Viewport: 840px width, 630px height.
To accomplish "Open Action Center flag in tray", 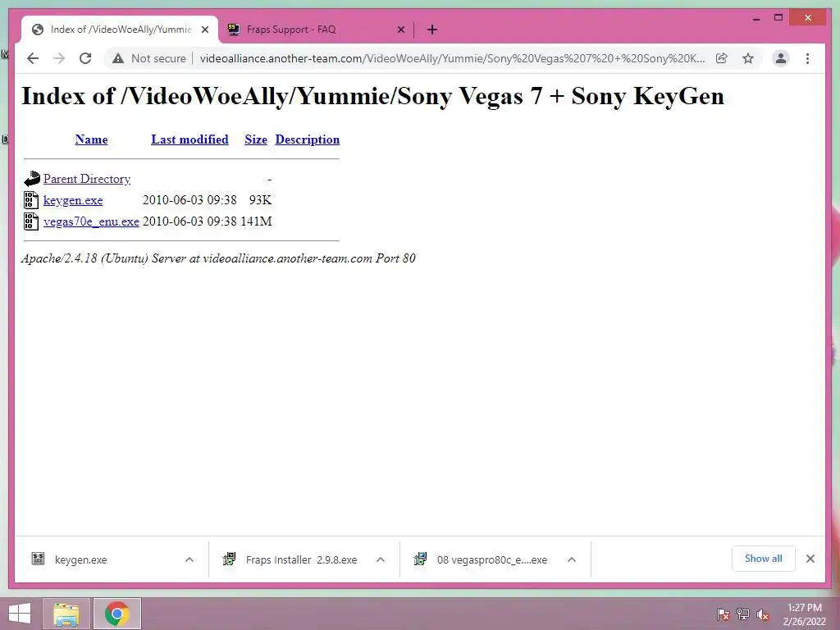I will click(x=724, y=614).
